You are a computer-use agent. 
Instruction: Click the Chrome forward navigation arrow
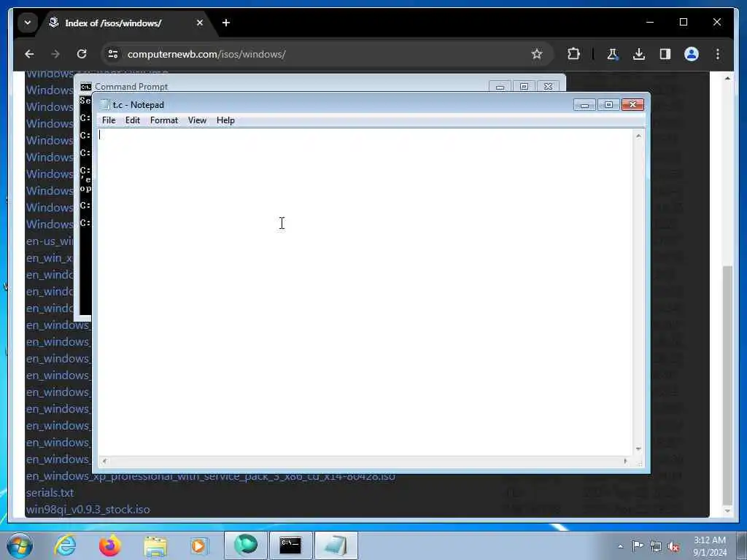55,54
